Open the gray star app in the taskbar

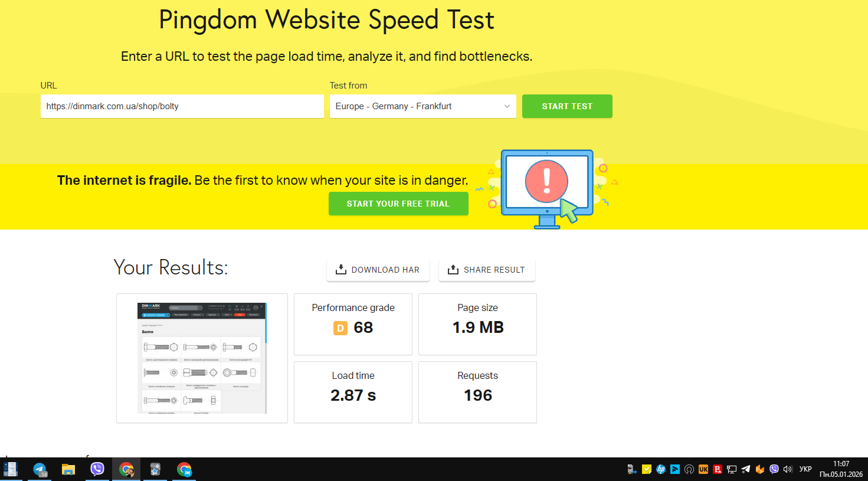(155, 469)
